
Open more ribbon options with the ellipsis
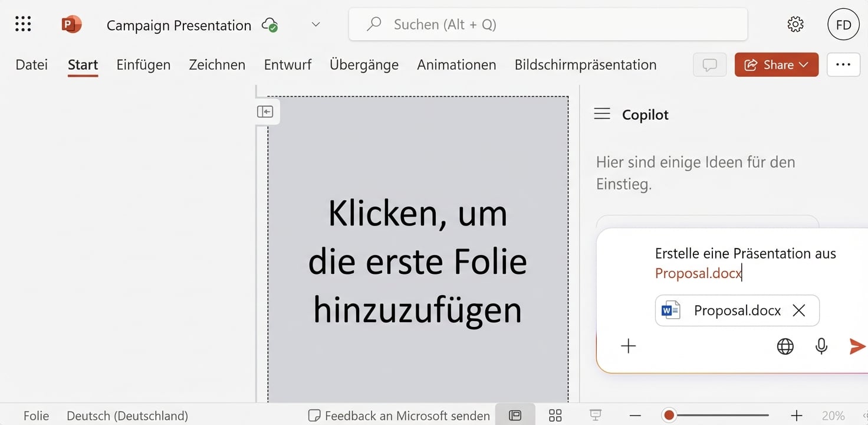tap(843, 65)
